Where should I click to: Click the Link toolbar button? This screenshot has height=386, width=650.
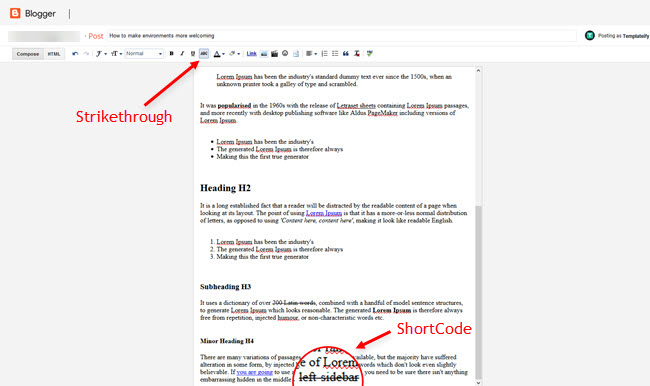pos(252,53)
